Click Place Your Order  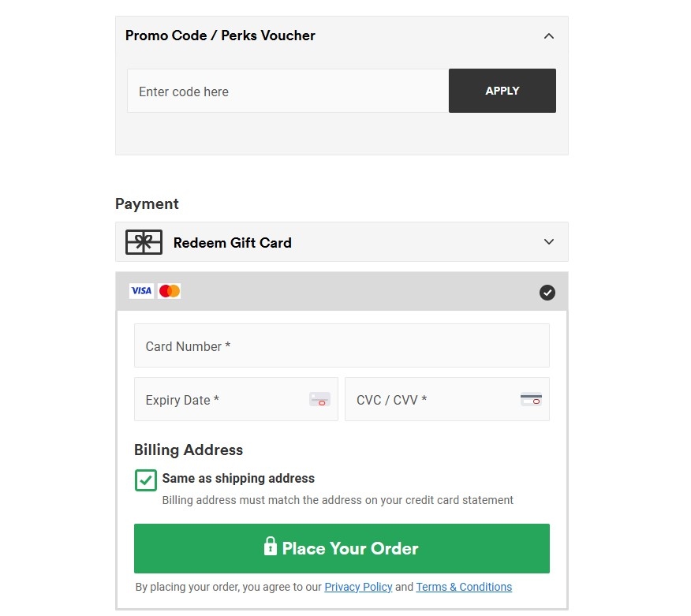point(342,548)
